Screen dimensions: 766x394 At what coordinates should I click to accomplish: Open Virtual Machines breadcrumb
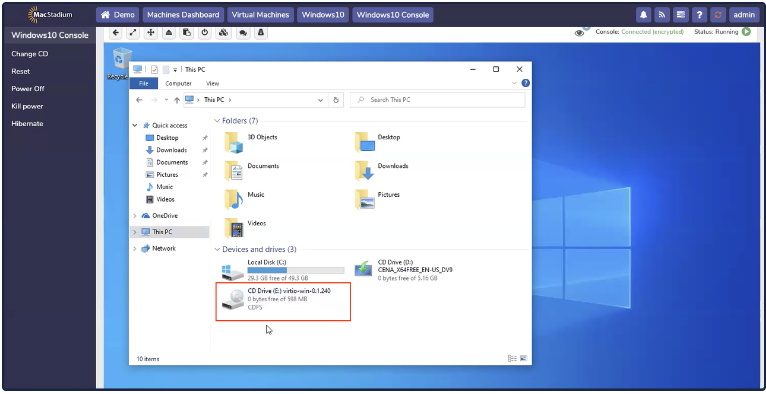260,15
